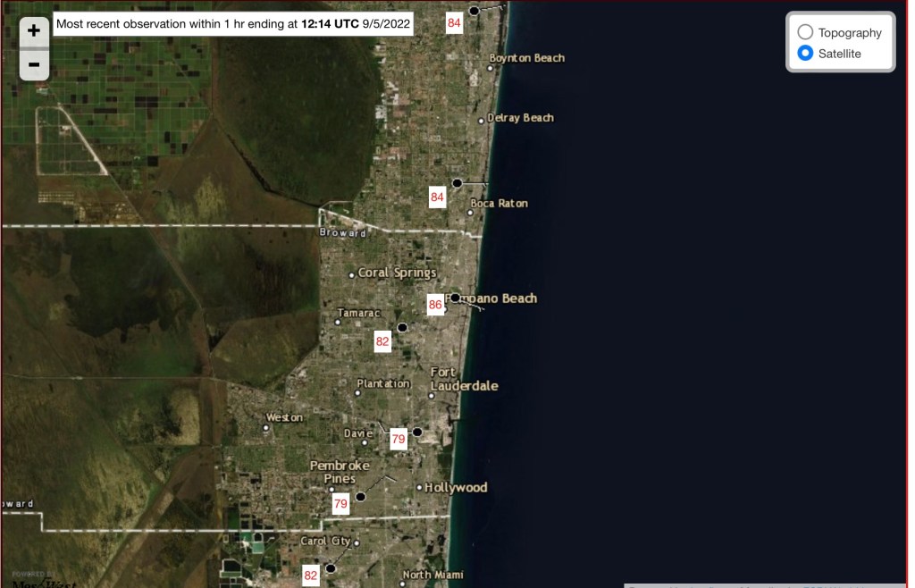This screenshot has width=915, height=588.
Task: Select the Satellite radio button
Action: tap(805, 54)
